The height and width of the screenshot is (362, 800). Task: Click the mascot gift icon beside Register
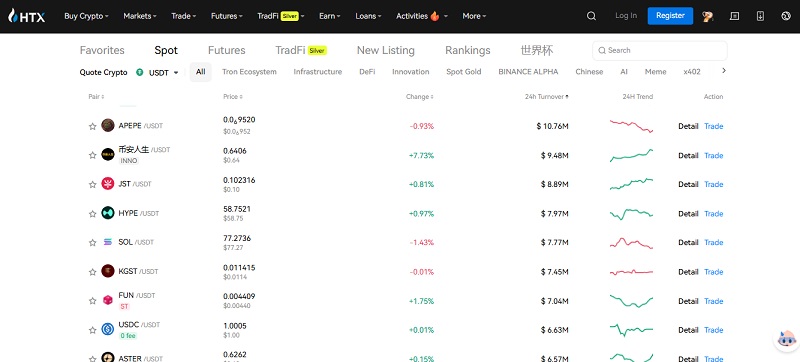pyautogui.click(x=707, y=16)
